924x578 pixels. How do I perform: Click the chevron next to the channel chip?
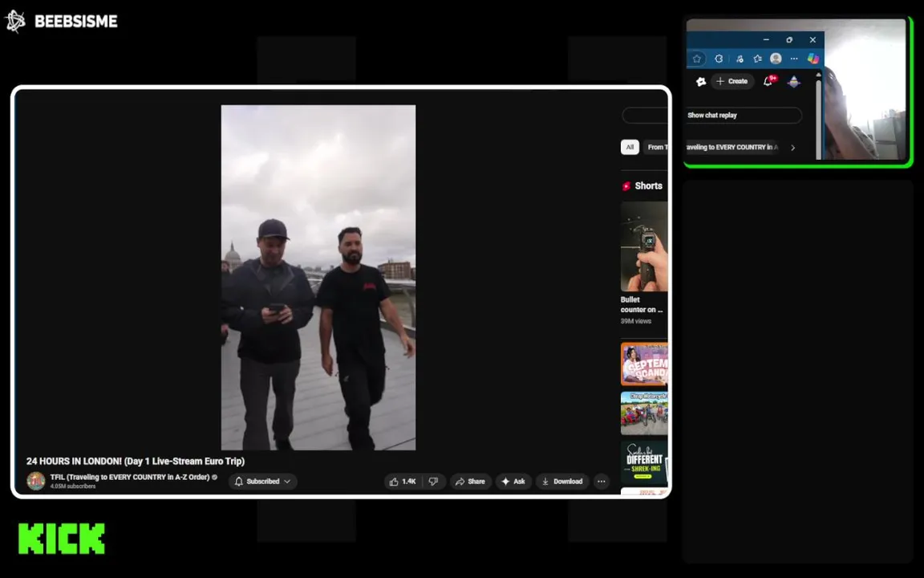[x=792, y=148]
